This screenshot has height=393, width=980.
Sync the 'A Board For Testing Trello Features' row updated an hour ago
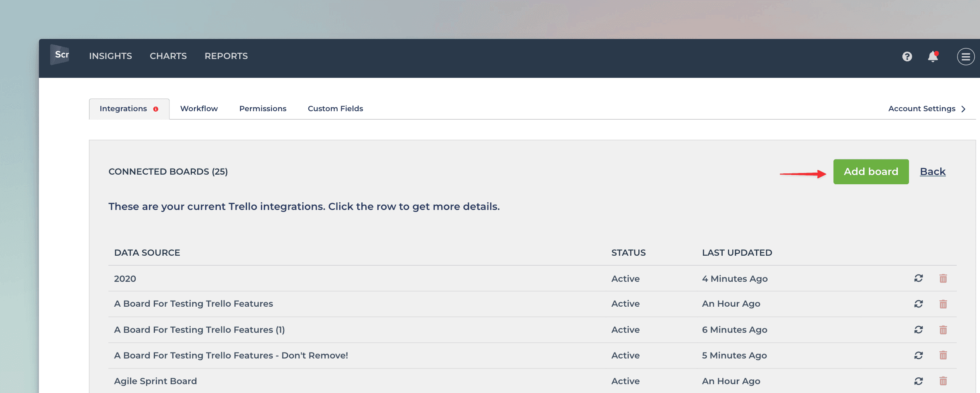click(919, 304)
